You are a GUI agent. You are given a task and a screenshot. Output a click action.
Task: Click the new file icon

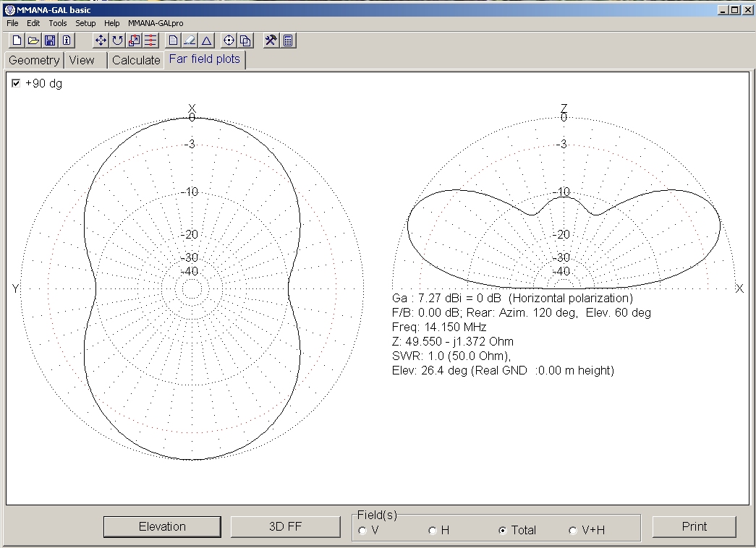coord(16,40)
